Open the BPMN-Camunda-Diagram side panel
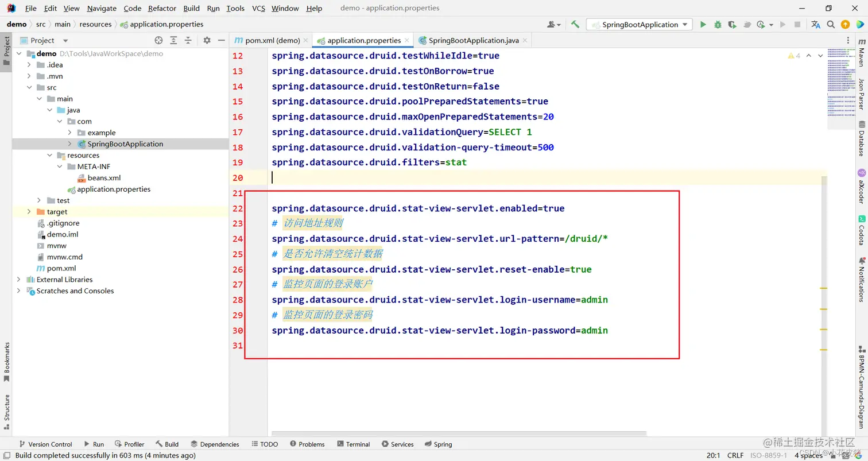Screen dimensions: 868x461 (861, 386)
